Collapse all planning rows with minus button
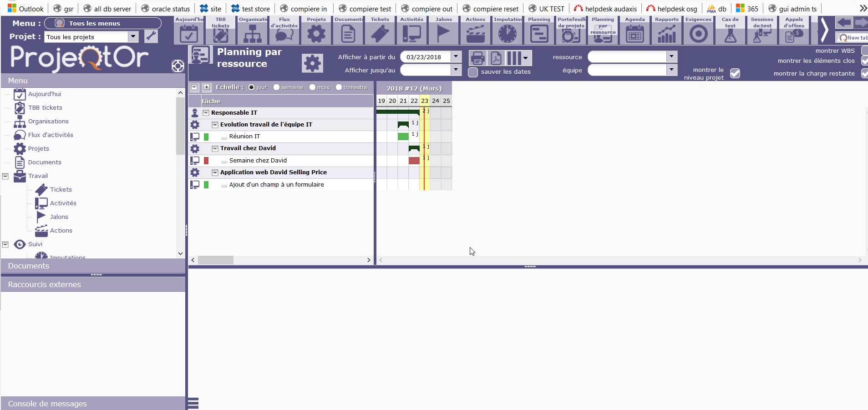Screen dimensions: 868x410 (x=194, y=87)
